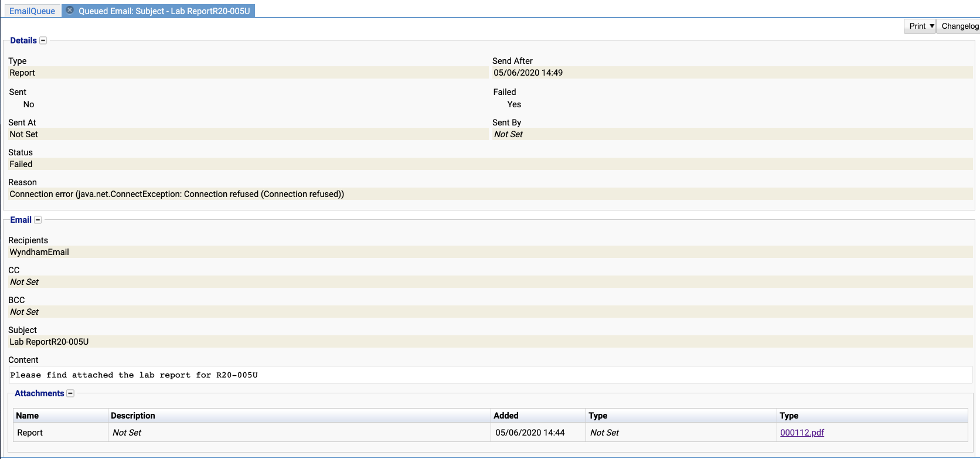This screenshot has width=980, height=459.
Task: Select the Failed value Yes
Action: tap(514, 104)
